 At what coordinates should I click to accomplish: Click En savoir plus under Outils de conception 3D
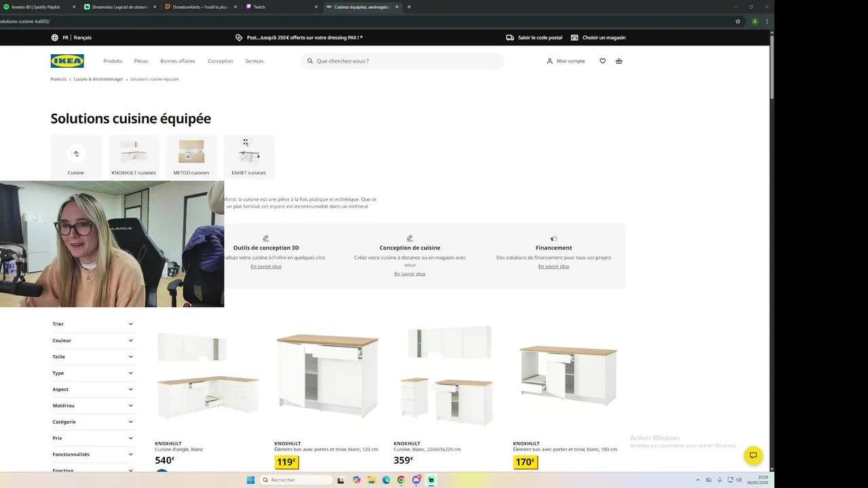266,266
